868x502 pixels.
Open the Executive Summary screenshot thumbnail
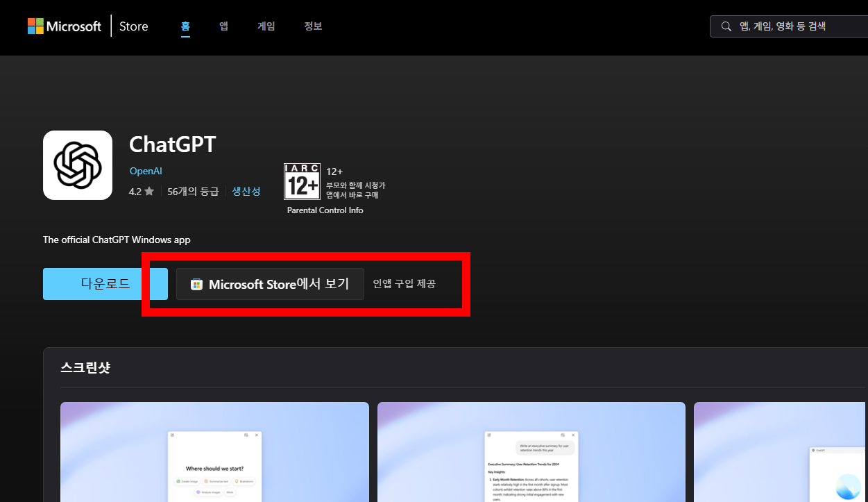(x=531, y=452)
